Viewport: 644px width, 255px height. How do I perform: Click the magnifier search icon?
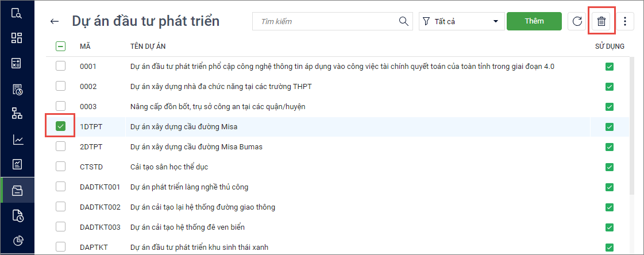tap(404, 22)
